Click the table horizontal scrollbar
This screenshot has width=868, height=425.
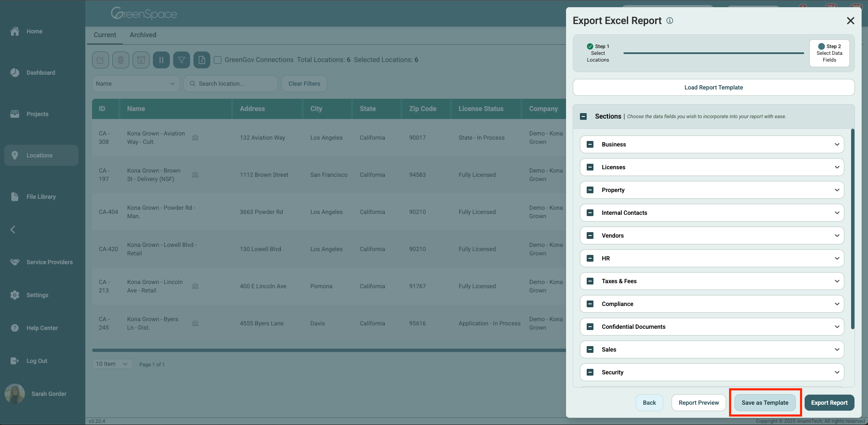pos(329,350)
